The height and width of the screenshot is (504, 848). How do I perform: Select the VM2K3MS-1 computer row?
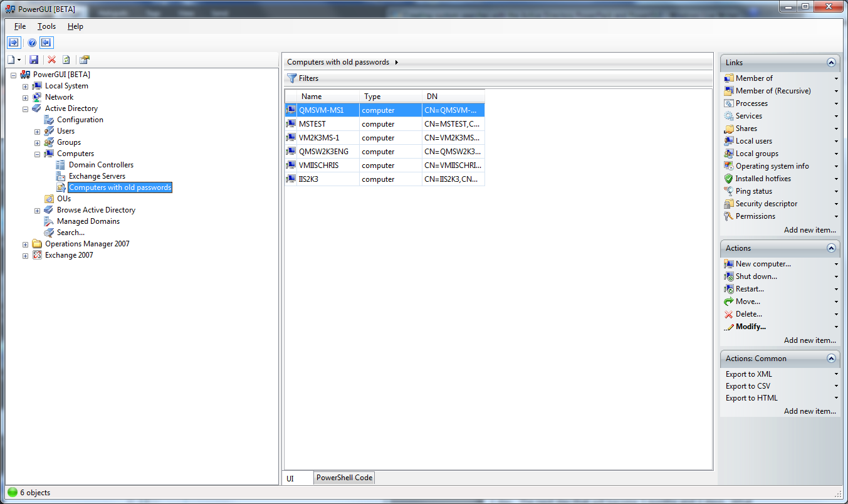[x=319, y=138]
